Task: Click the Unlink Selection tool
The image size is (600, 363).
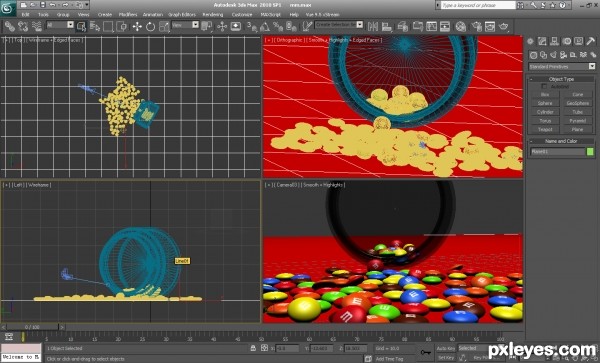Action: click(x=23, y=26)
